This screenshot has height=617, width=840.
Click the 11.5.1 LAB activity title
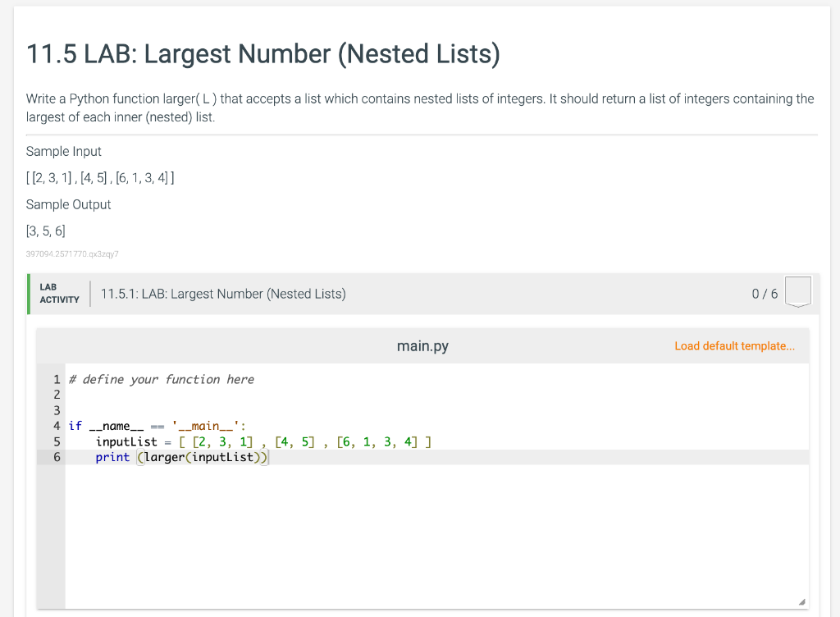click(222, 293)
